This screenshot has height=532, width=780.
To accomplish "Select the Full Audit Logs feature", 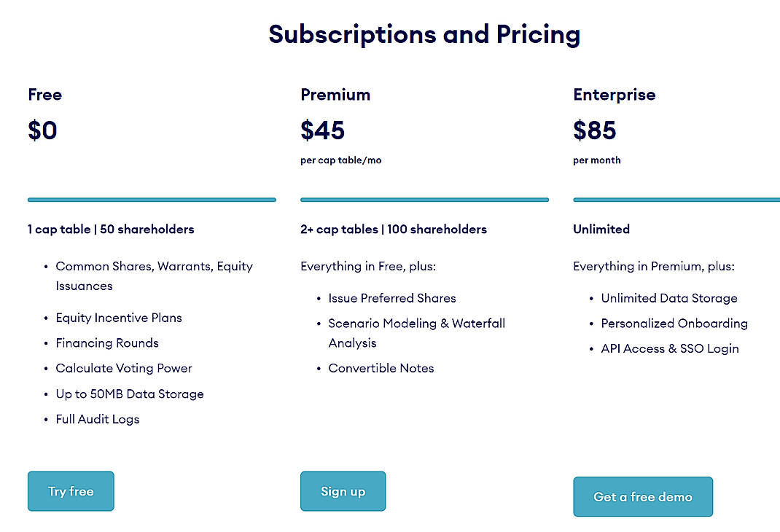I will coord(97,419).
